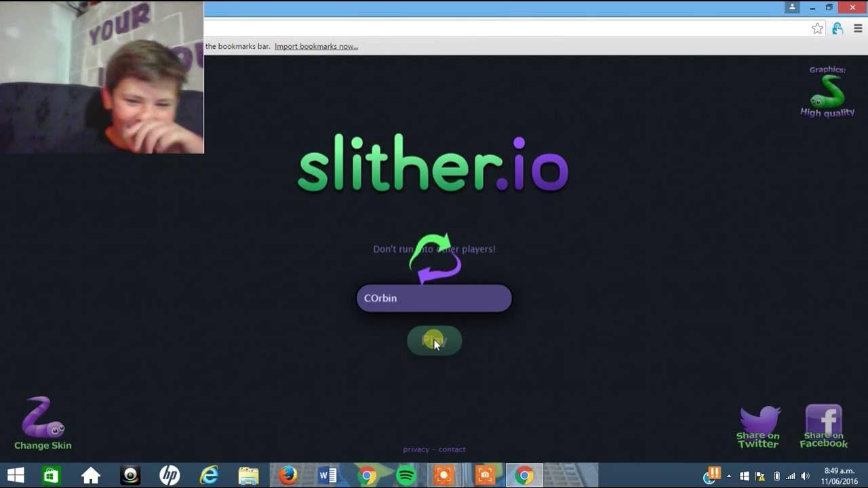The image size is (868, 488).
Task: Open the webcam app taskbar icon
Action: pyautogui.click(x=130, y=476)
